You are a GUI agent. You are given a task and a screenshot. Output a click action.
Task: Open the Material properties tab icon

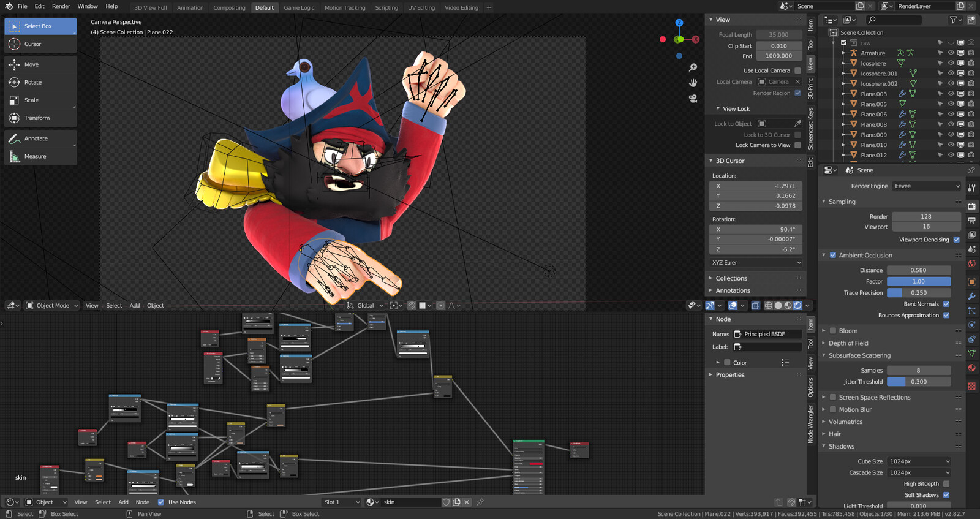pyautogui.click(x=972, y=368)
